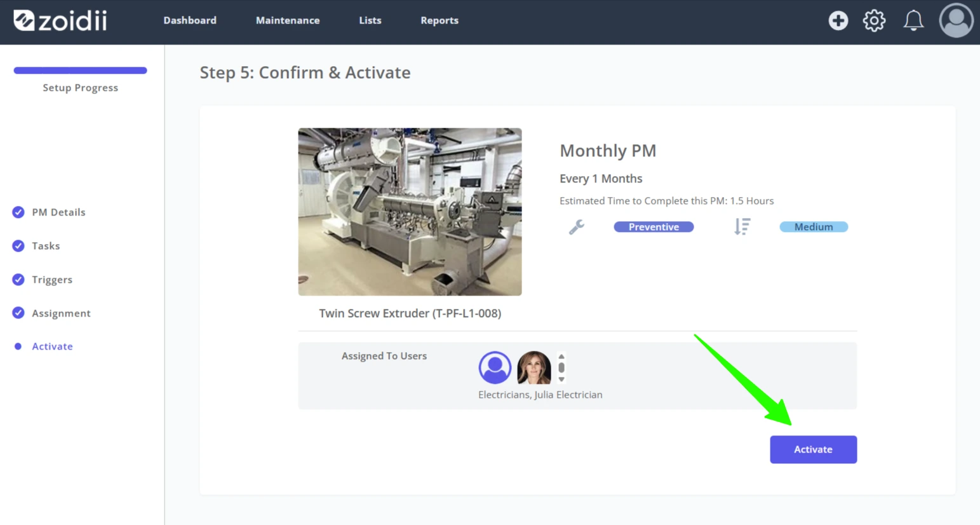980x525 pixels.
Task: Click the assigned users scroll up arrow
Action: point(561,356)
